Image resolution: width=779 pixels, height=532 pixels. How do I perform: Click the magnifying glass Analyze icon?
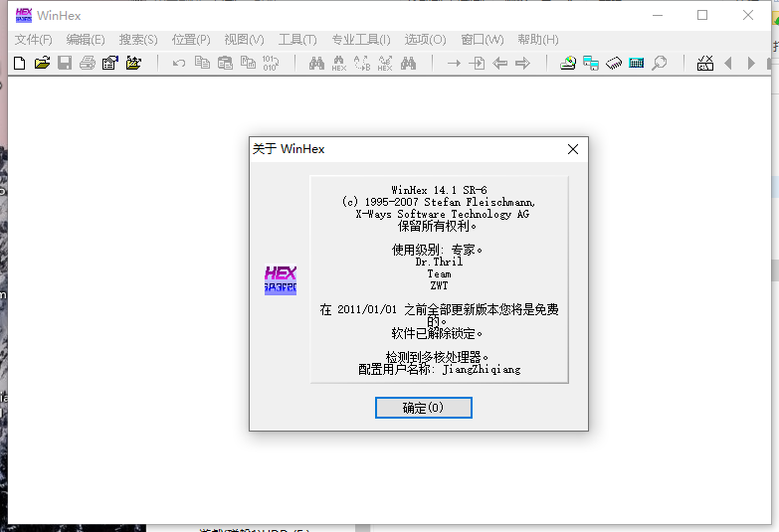(x=660, y=63)
